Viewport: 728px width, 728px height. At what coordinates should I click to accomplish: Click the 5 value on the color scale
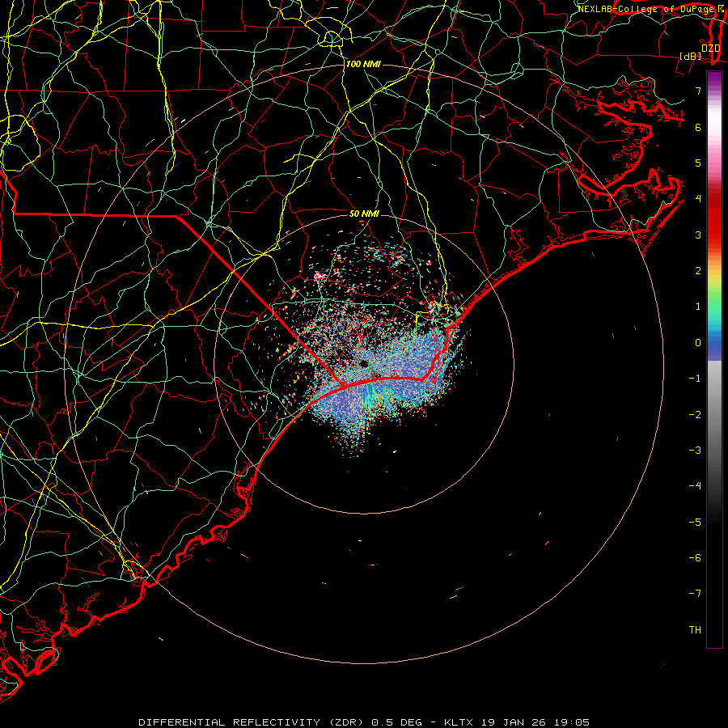pos(698,163)
